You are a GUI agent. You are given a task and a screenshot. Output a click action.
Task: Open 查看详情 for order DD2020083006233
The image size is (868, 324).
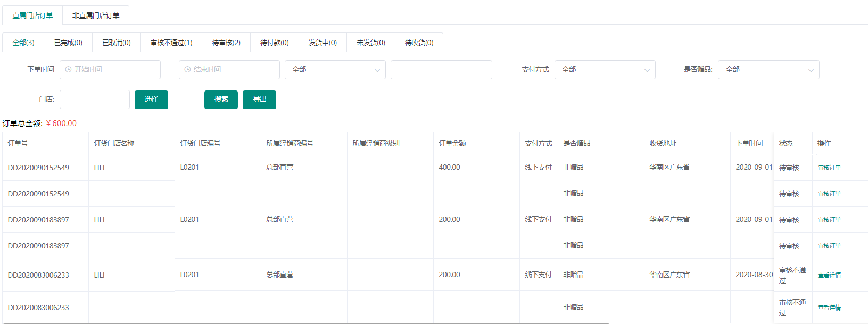pos(829,275)
